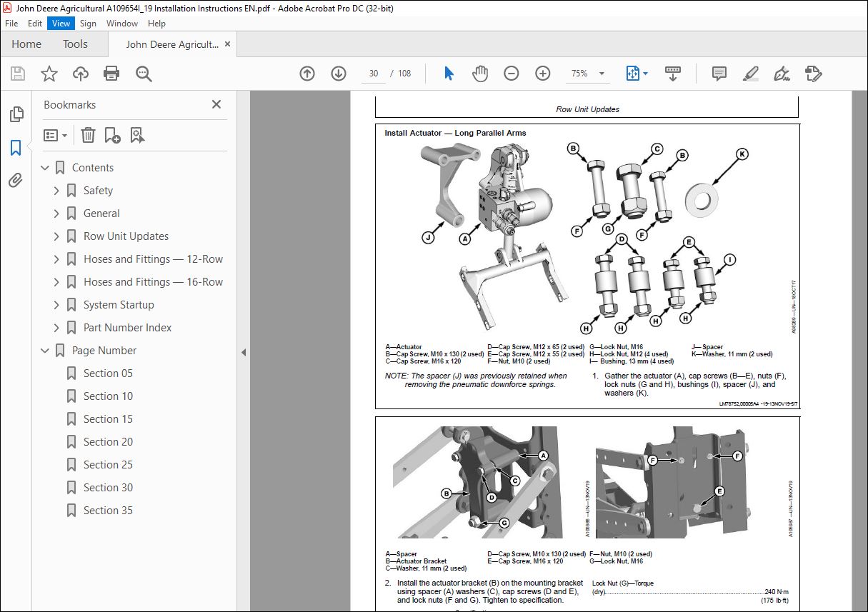Expand the Safety bookmark
The width and height of the screenshot is (868, 612).
point(57,191)
